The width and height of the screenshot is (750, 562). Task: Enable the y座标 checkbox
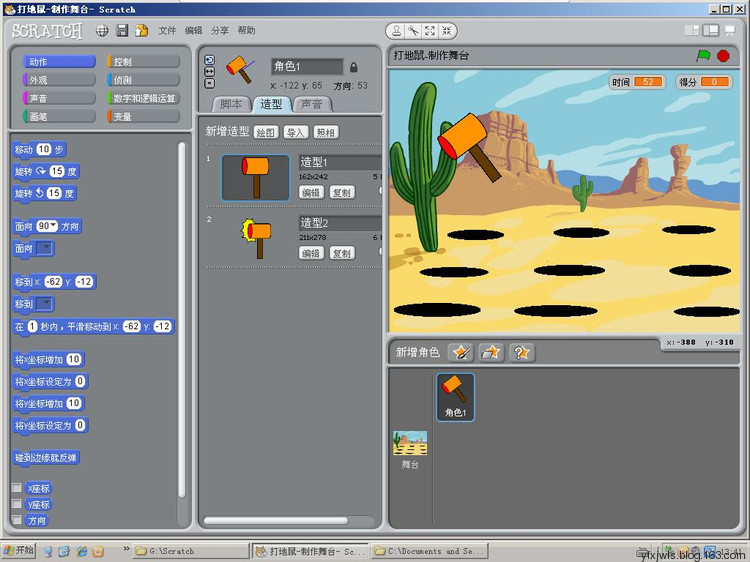(17, 504)
